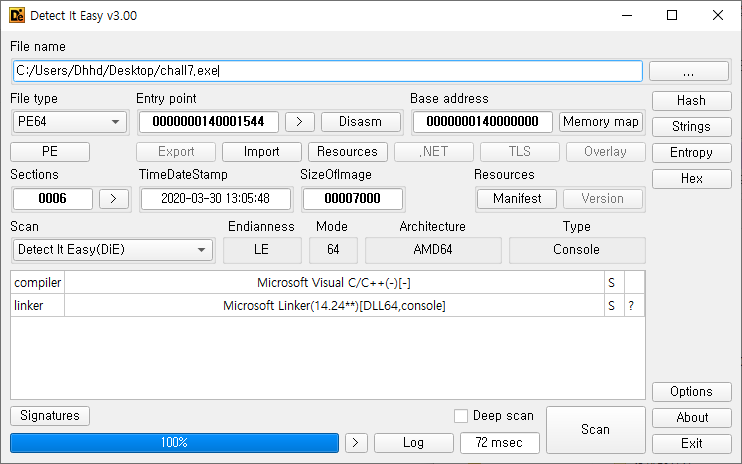
Task: Click the Sections count field 0006
Action: 53,199
